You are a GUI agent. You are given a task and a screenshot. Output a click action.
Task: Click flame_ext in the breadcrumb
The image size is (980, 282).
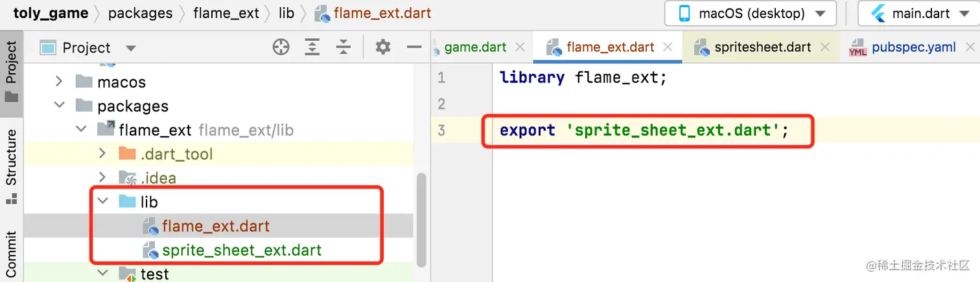[x=227, y=13]
